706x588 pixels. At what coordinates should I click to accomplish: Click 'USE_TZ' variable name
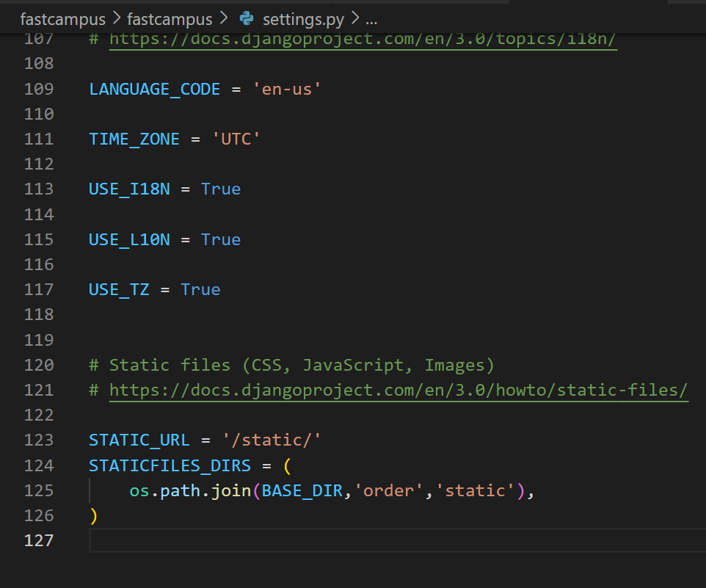tap(119, 289)
